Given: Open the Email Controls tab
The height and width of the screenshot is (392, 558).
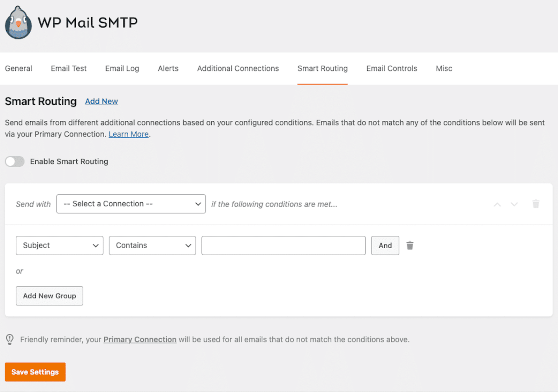Looking at the screenshot, I should (392, 68).
